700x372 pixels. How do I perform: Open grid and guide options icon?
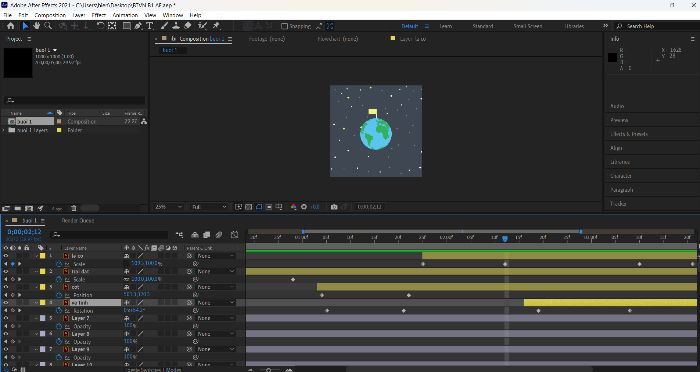click(279, 207)
